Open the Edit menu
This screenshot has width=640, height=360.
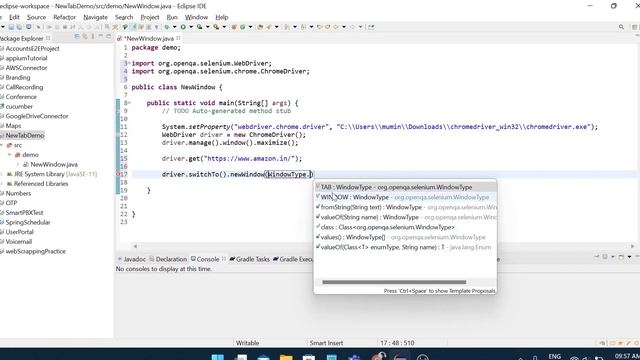tap(14, 17)
